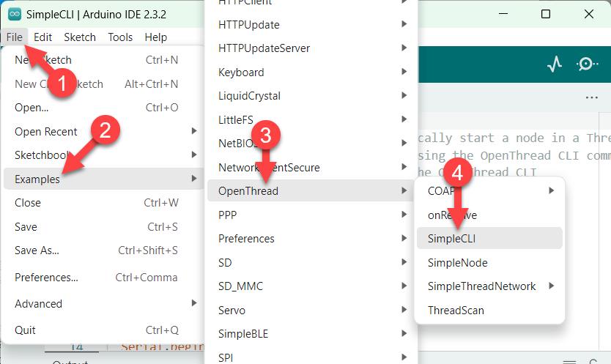The width and height of the screenshot is (611, 364).
Task: Open the Serial Plotter icon
Action: click(x=555, y=64)
